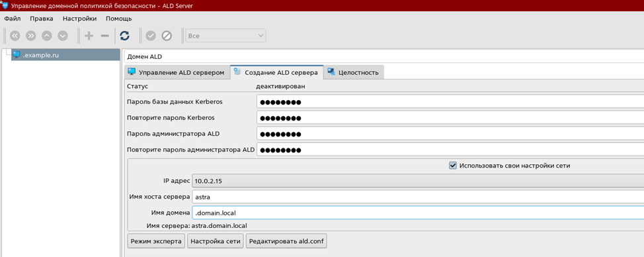Open the Правка menu
The width and height of the screenshot is (644, 257).
point(42,19)
